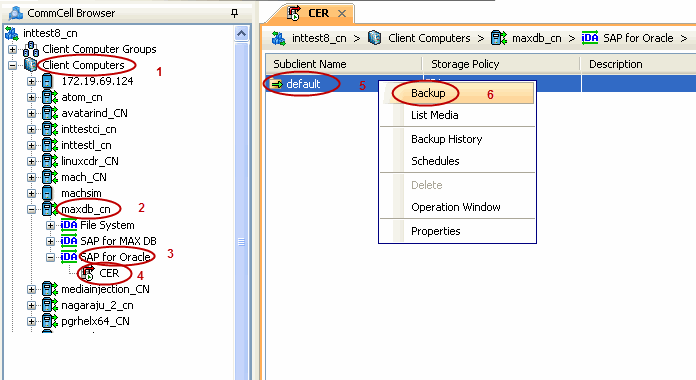
Task: Click the CER tab icon
Action: (293, 13)
